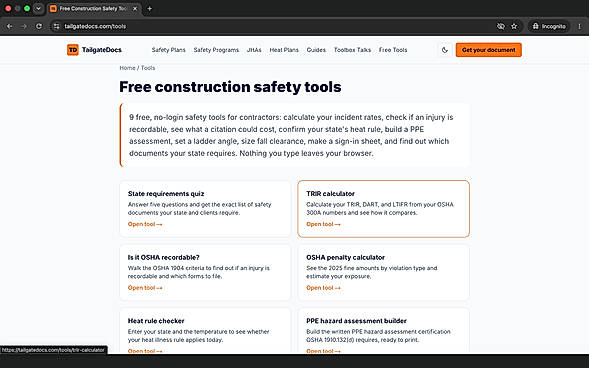Open tool link under State requirements quiz

click(145, 224)
